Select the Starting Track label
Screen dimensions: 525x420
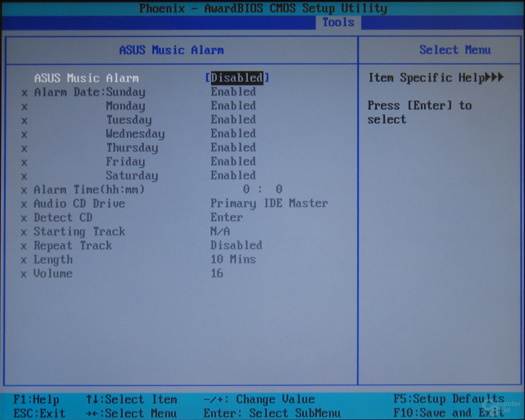coord(79,232)
